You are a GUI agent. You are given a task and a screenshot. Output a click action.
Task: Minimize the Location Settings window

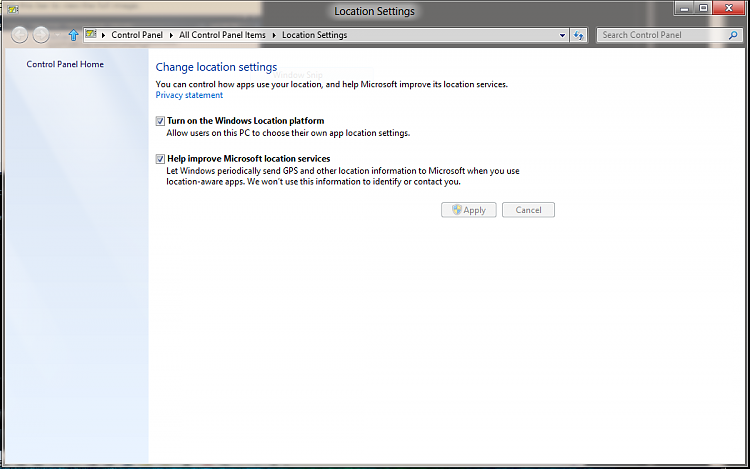coord(684,8)
